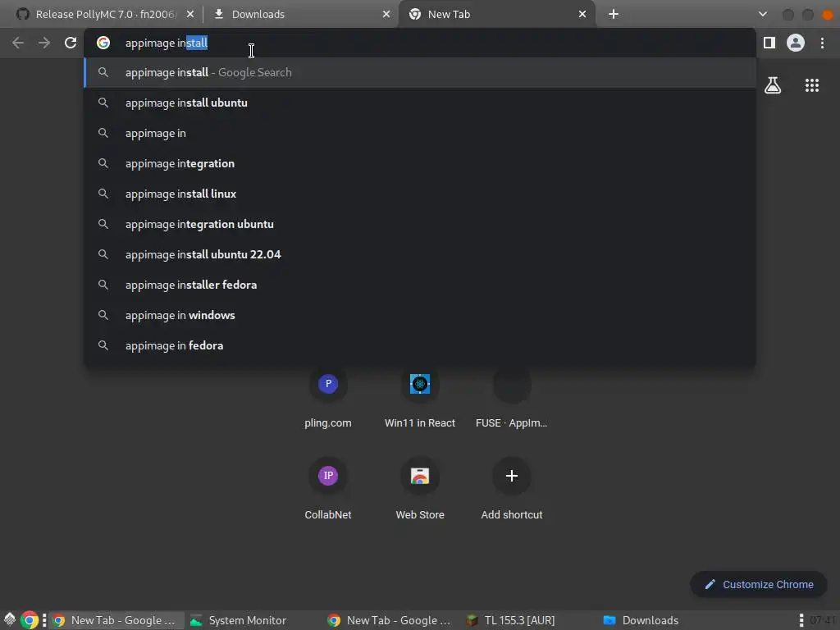Open the side panel icon
This screenshot has width=840, height=630.
pos(769,43)
